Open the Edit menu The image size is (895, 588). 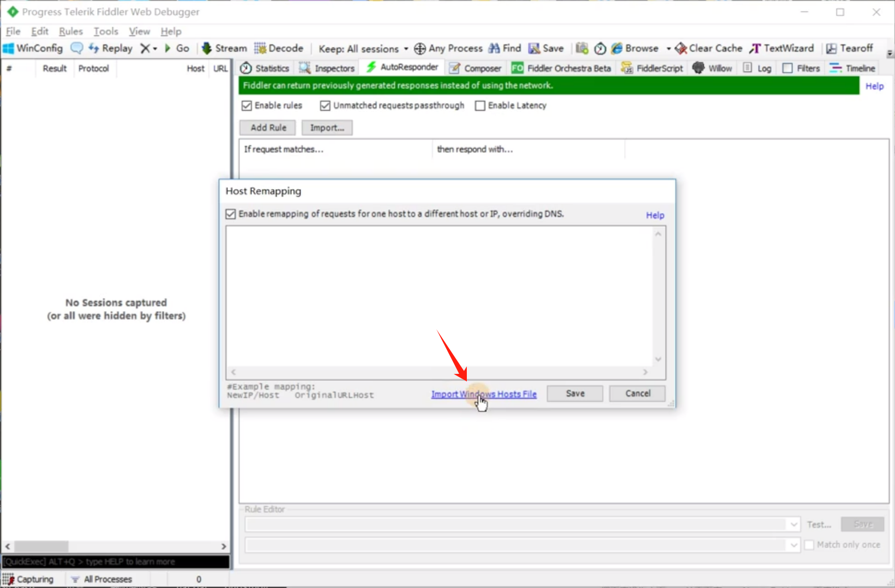[40, 32]
